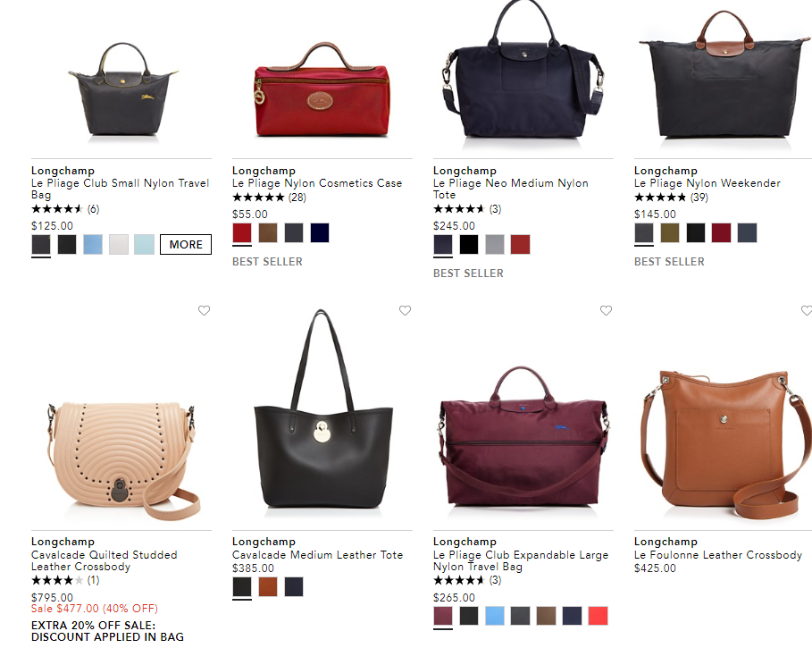Favorite the Cavalcade Quilted Studded Crossbody via heart
This screenshot has width=812, height=648.
click(204, 310)
